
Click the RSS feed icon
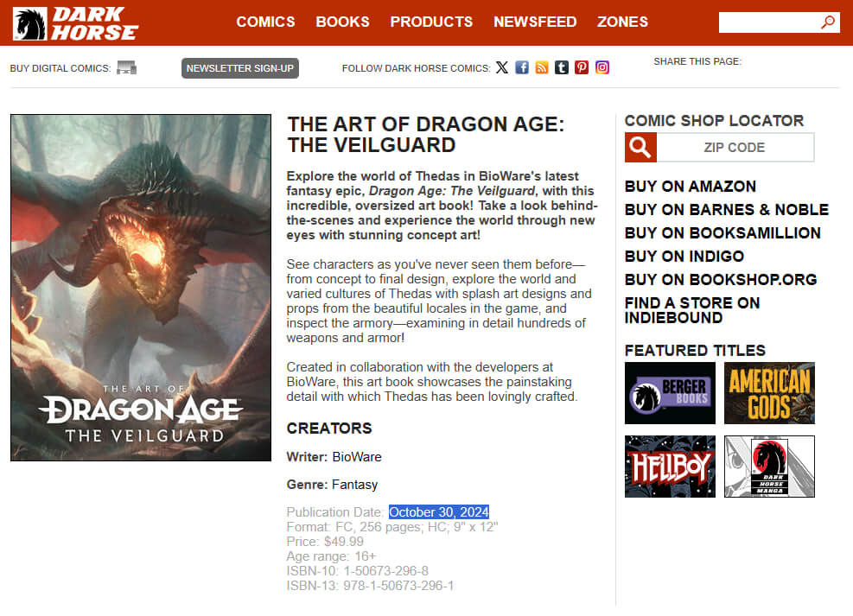542,67
